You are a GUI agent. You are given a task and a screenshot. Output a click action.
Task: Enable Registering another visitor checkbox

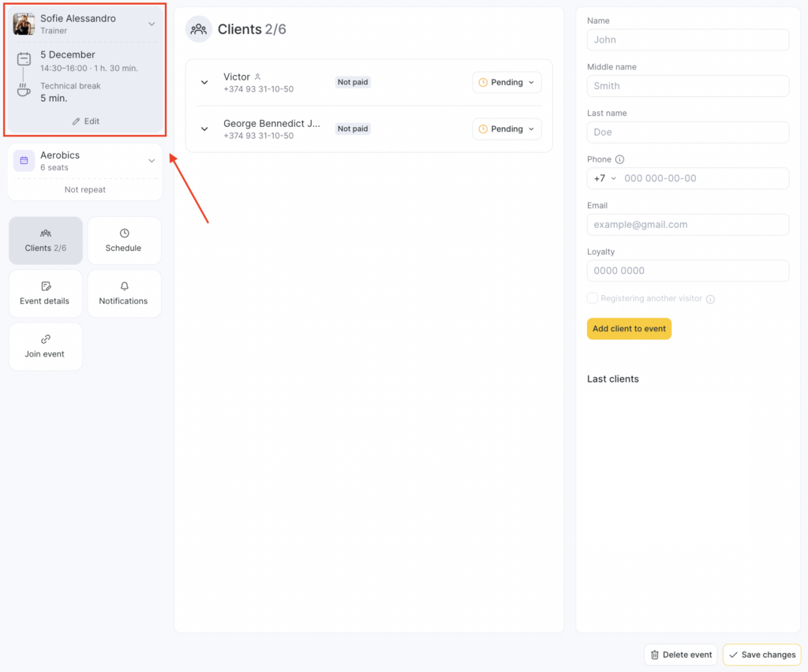coord(593,299)
